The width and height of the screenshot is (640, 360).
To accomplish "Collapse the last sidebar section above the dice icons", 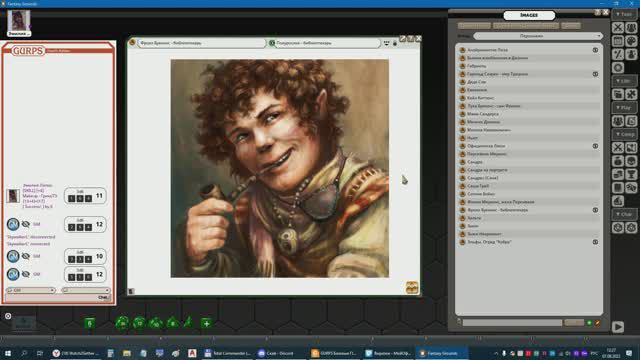I will (x=624, y=214).
